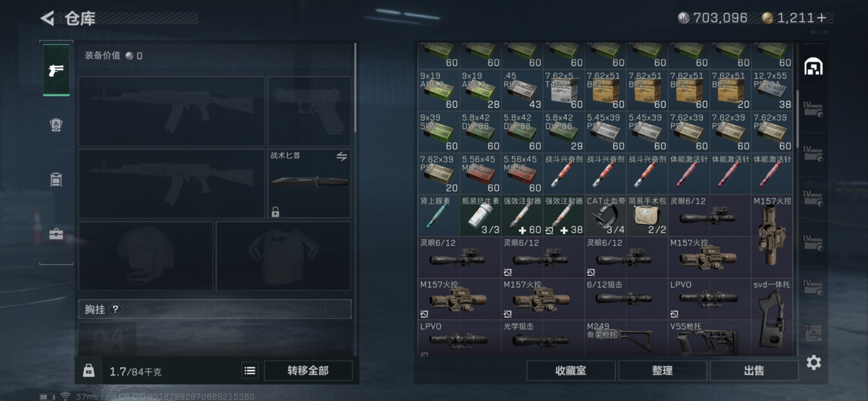This screenshot has height=401, width=868.
Task: Switch to the backpack tab in sidebar
Action: pos(56,124)
